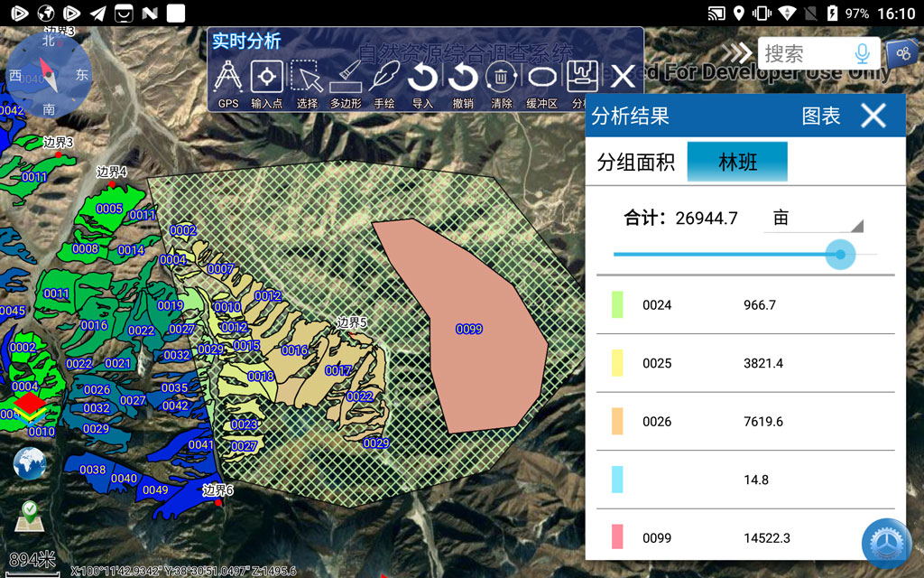Open the 亩 area unit dropdown
Image resolution: width=924 pixels, height=578 pixels.
pyautogui.click(x=812, y=219)
